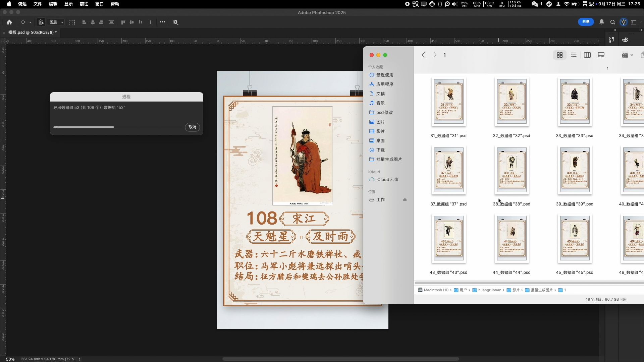Viewport: 644px width, 362px height.
Task: Toggle Show Transform Controls icon
Action: click(72, 22)
